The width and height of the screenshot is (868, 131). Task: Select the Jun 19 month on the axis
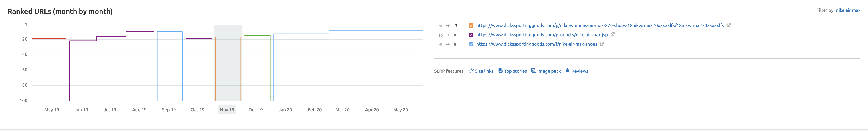click(x=81, y=110)
